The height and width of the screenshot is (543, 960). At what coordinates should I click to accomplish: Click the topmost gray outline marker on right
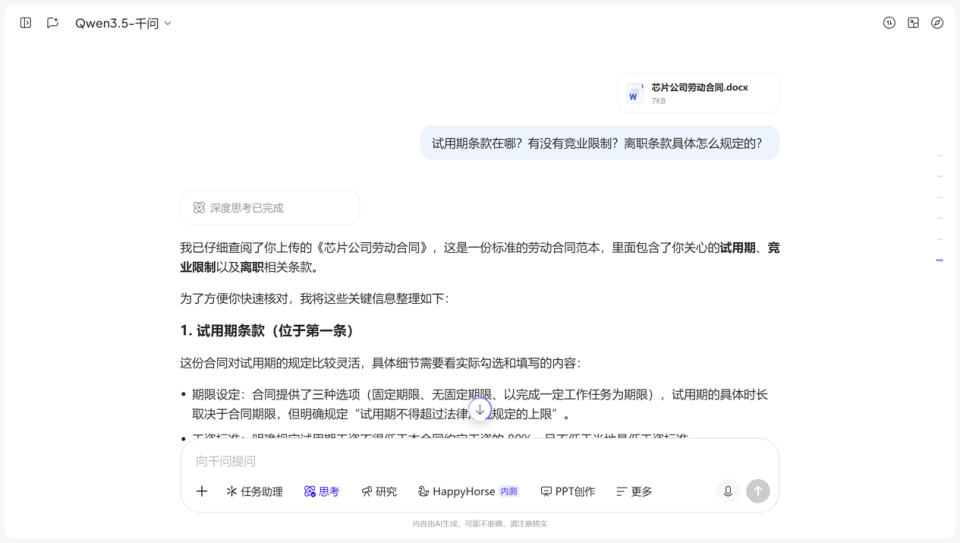[939, 155]
